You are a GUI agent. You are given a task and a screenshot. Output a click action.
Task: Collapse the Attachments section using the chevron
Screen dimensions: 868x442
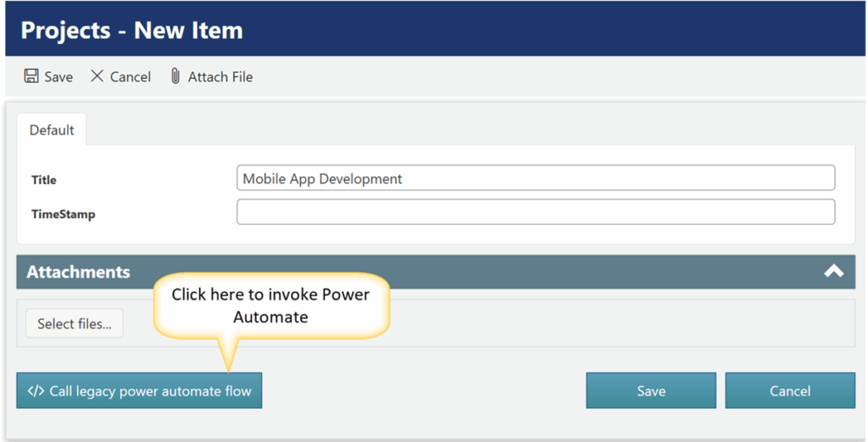[x=833, y=271]
